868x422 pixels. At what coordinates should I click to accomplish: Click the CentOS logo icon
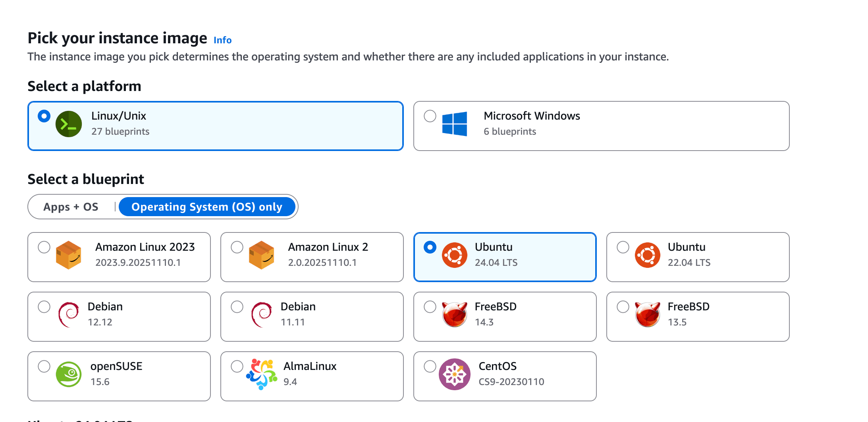tap(455, 375)
